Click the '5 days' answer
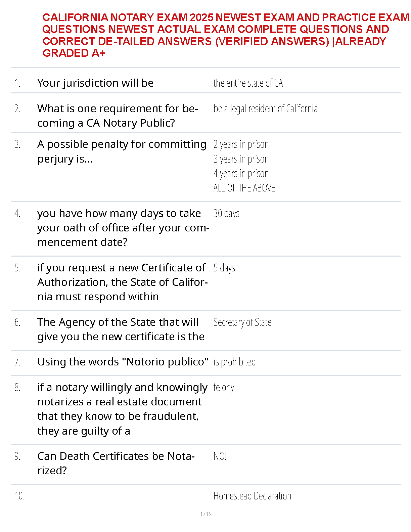Screen dimensions: 411x532 pyautogui.click(x=224, y=268)
